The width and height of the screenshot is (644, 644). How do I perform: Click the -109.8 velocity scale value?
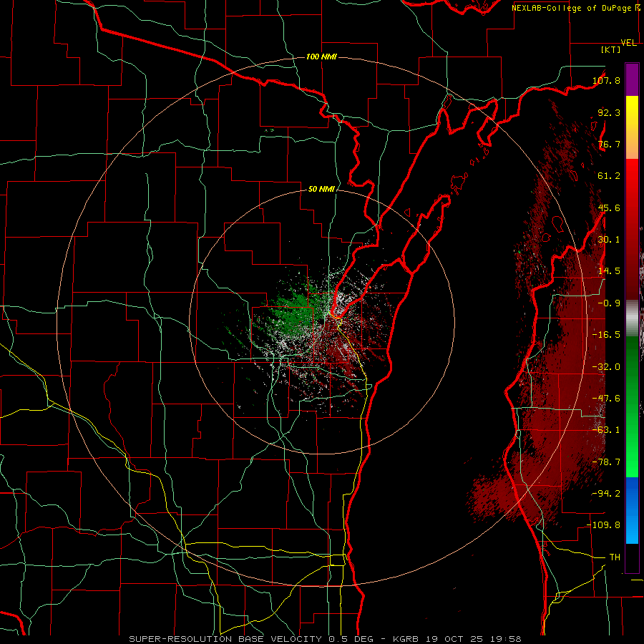point(603,525)
